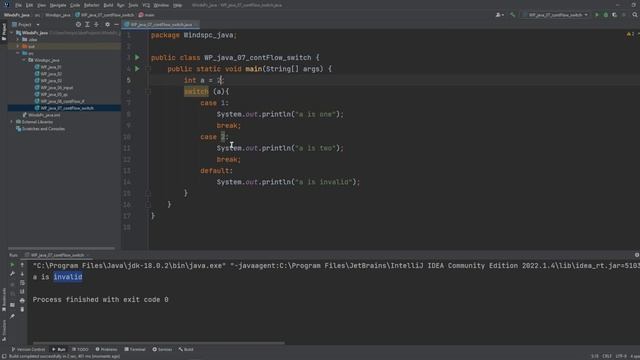Click the Run console horizontal scrollbar
Screen dimensions: 640x360
[x=158, y=343]
